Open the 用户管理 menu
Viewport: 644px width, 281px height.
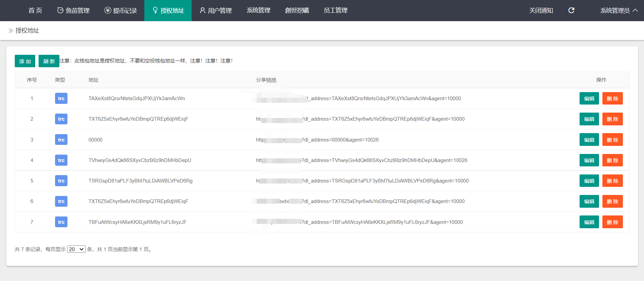(215, 10)
